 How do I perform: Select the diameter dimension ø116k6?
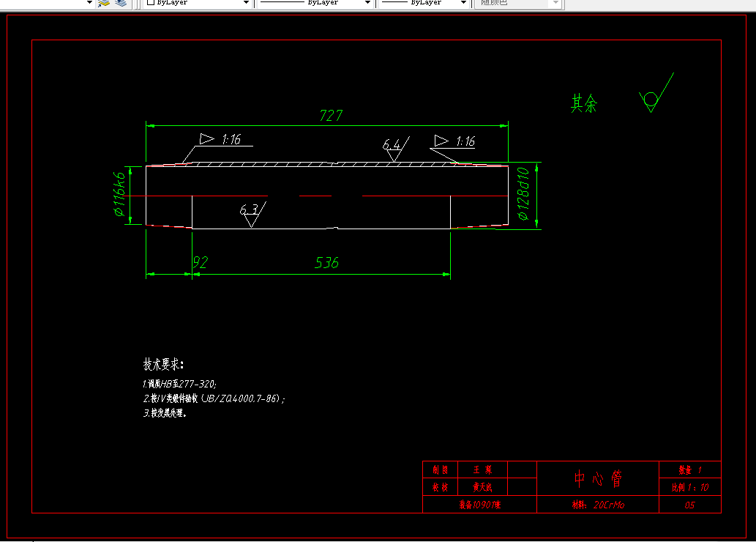pyautogui.click(x=119, y=194)
